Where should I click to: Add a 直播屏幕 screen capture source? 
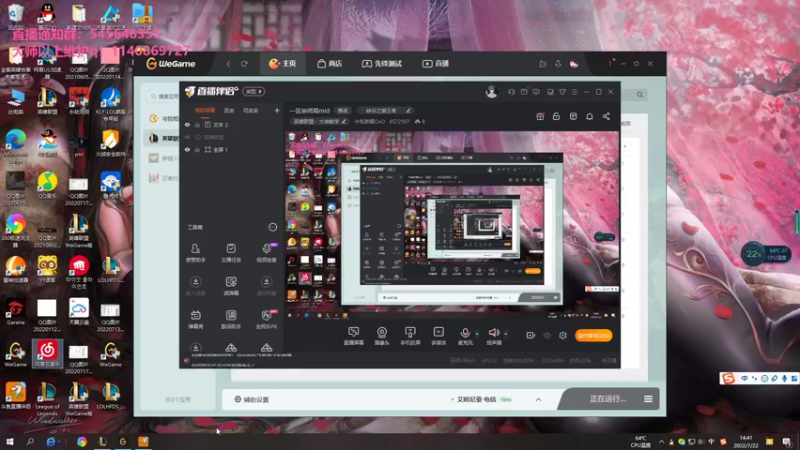click(x=353, y=336)
